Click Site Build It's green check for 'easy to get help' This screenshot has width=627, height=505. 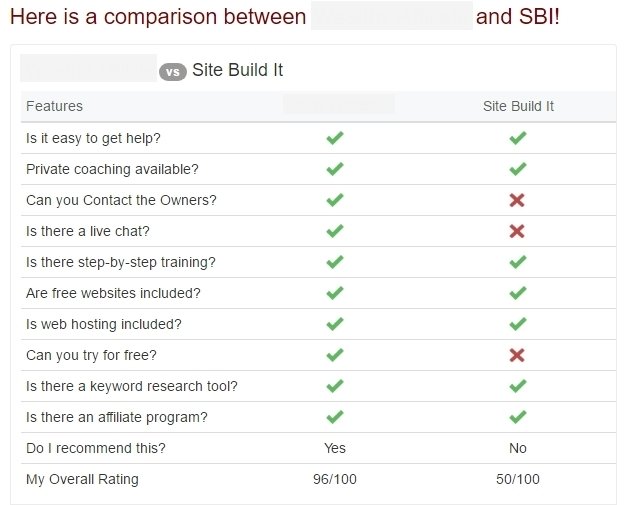point(518,138)
